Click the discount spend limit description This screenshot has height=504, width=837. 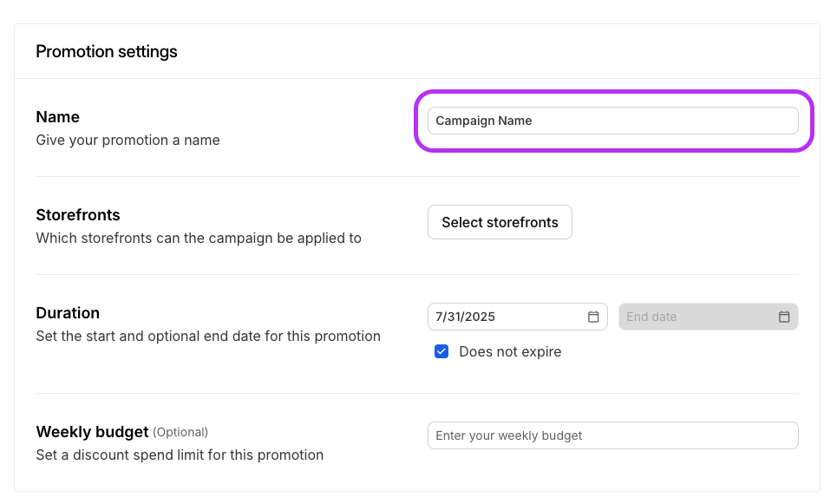pos(180,455)
